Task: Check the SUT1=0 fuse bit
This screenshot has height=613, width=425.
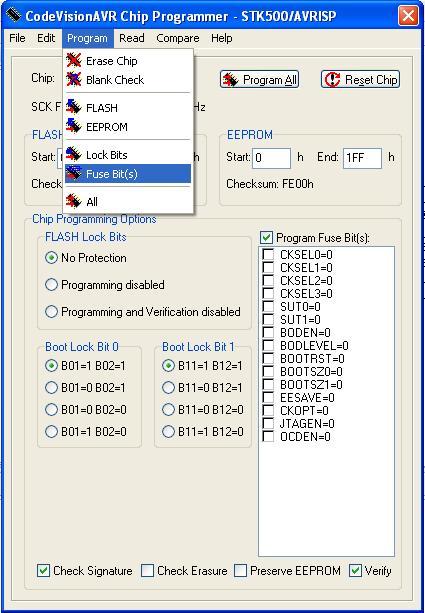Action: click(x=268, y=319)
